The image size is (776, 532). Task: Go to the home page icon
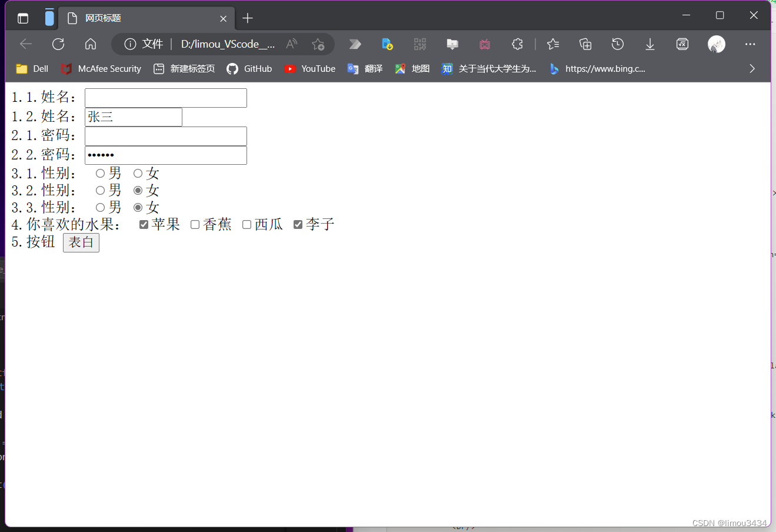tap(91, 44)
